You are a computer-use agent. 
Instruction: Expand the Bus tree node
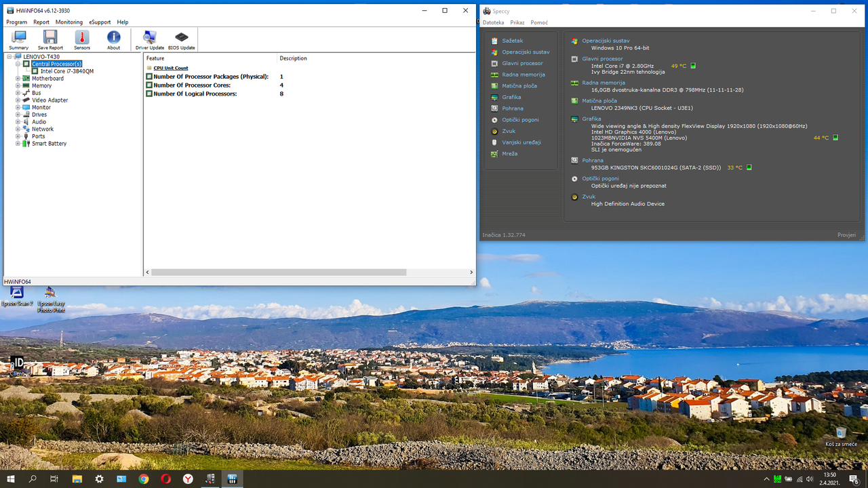pos(18,93)
